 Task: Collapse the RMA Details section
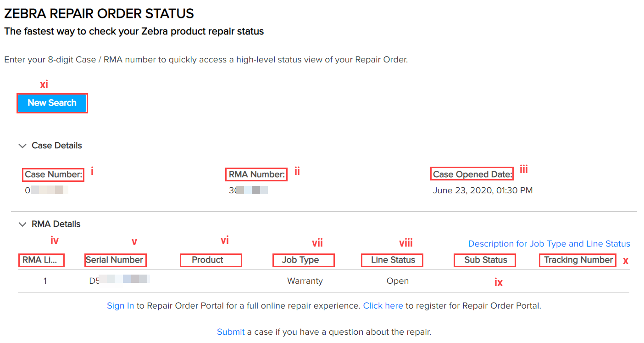[22, 224]
